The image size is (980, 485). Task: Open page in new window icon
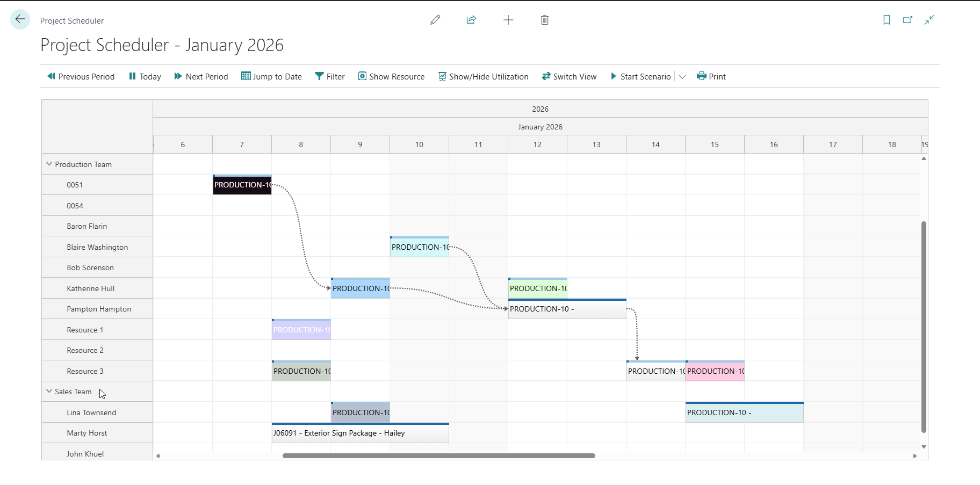point(907,20)
